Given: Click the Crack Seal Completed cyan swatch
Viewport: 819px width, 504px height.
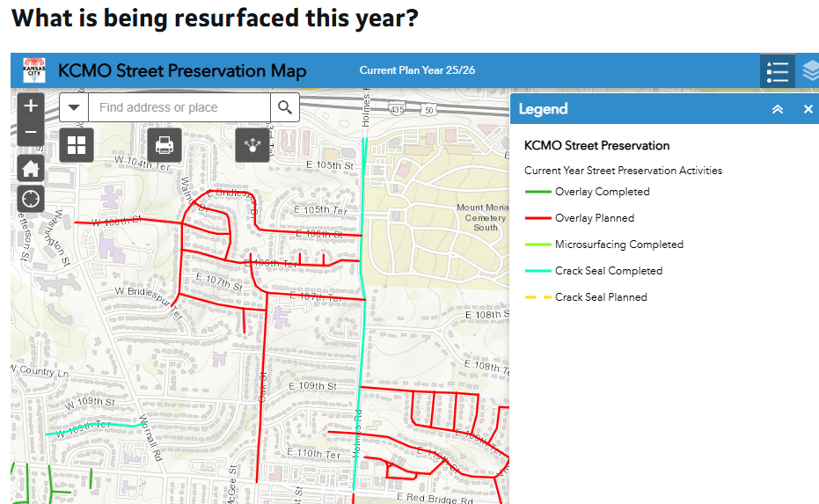Looking at the screenshot, I should (537, 271).
